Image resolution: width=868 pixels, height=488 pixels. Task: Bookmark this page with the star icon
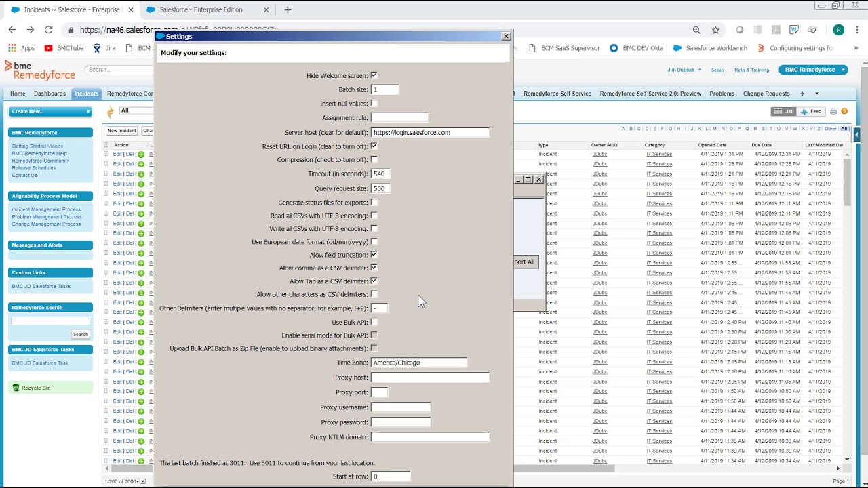coord(715,30)
